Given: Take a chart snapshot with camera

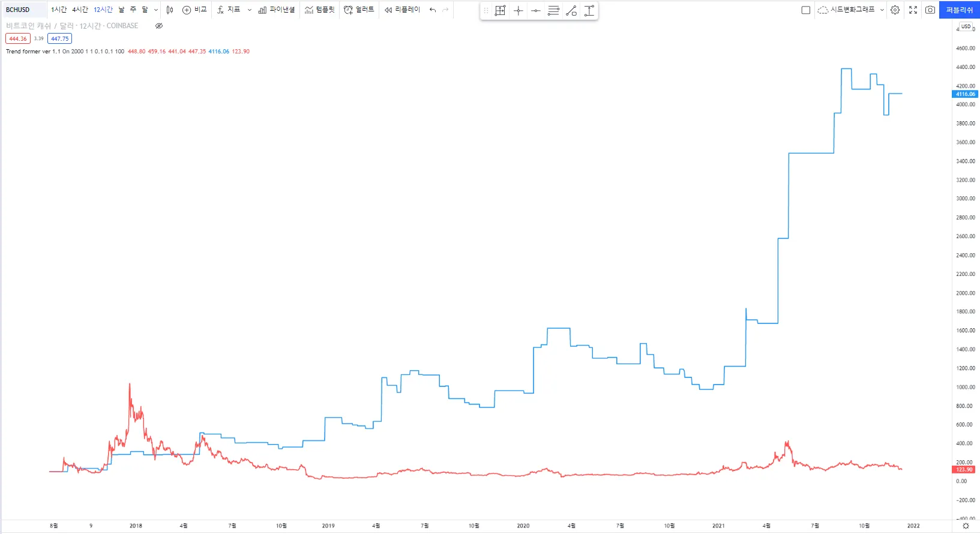Looking at the screenshot, I should tap(930, 10).
